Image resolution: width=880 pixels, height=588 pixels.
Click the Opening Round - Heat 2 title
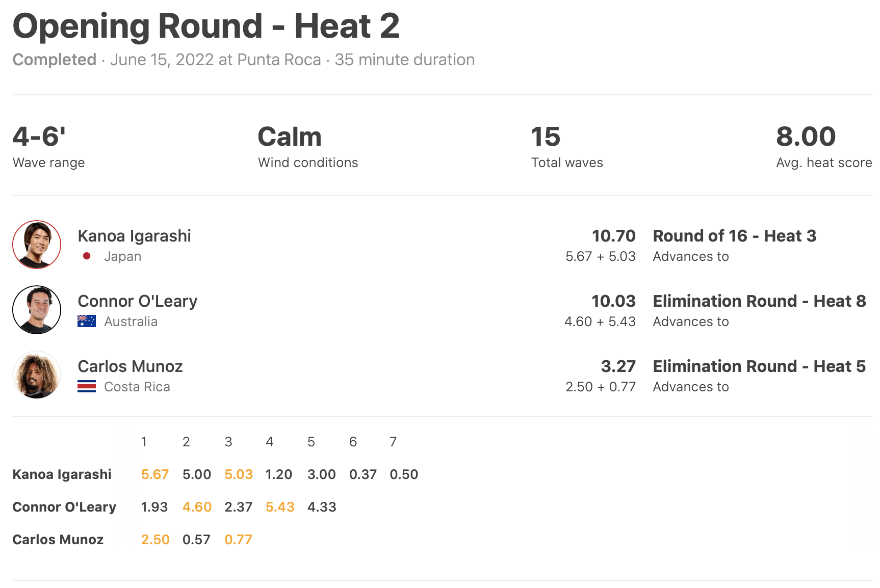206,25
